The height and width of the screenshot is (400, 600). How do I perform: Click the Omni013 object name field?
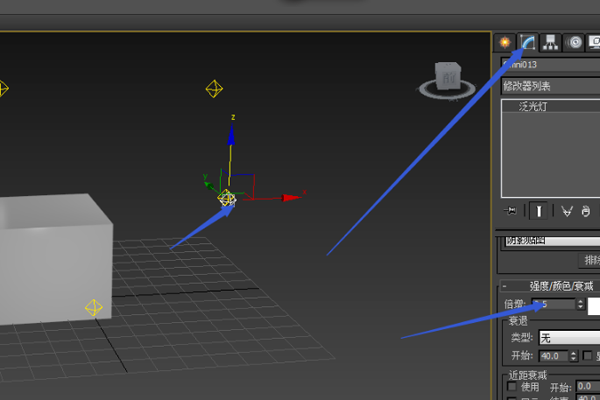tap(551, 64)
